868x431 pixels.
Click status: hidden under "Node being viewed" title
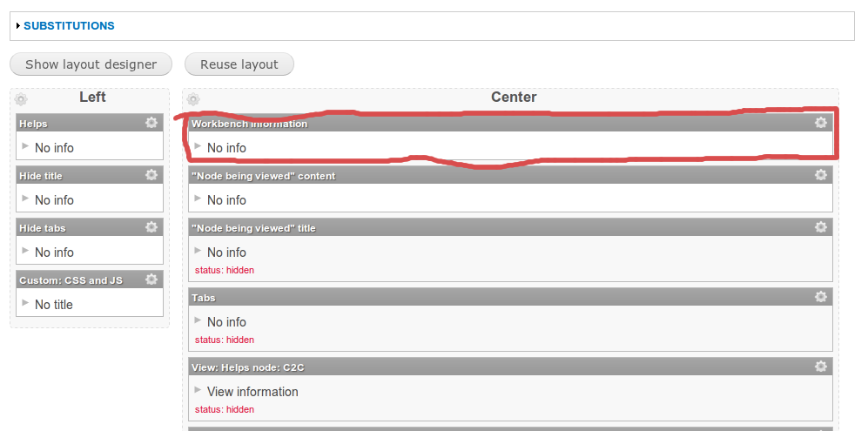click(x=225, y=270)
